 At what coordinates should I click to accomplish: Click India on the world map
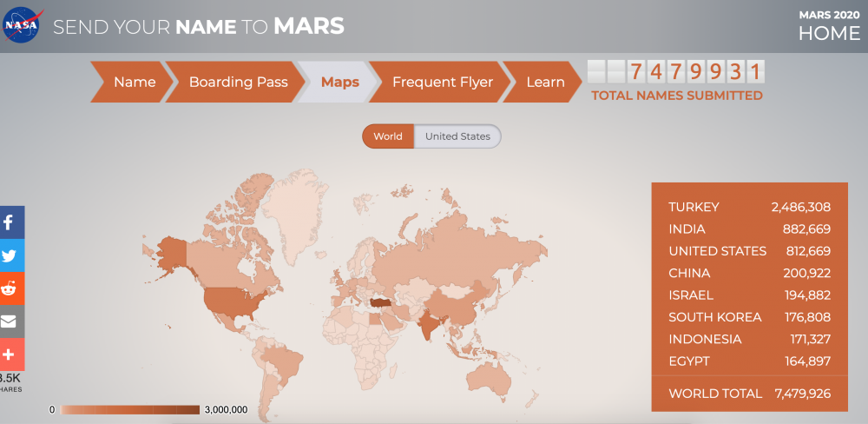pos(428,328)
